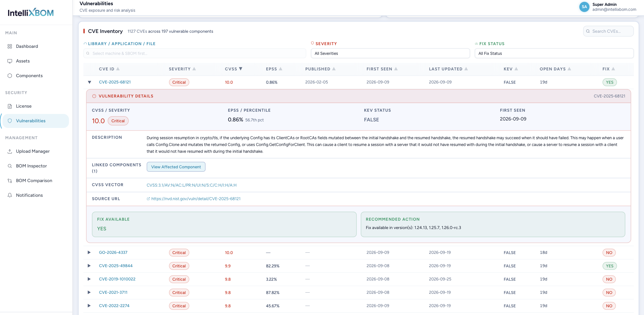644x315 pixels.
Task: Sort by KEV column arrow
Action: click(516, 69)
